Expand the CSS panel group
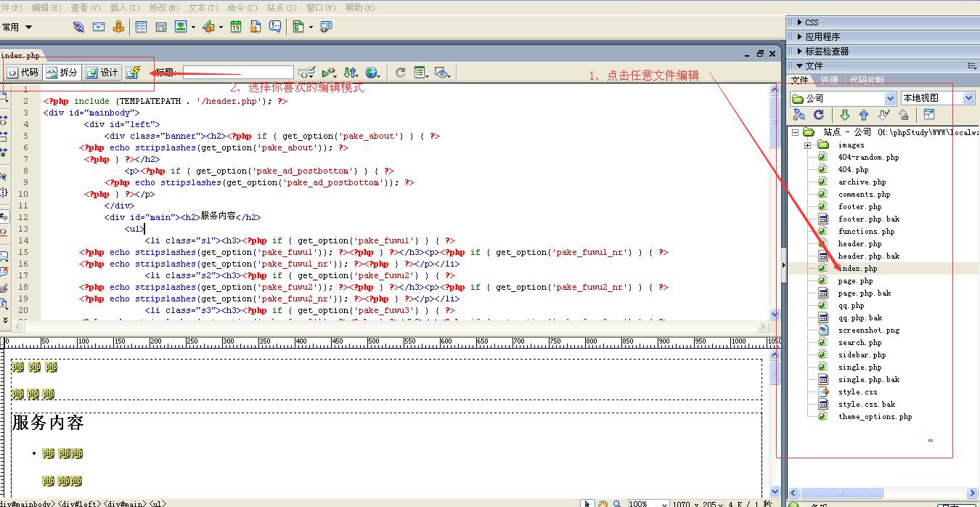Screen dimensions: 980x507 coord(799,23)
